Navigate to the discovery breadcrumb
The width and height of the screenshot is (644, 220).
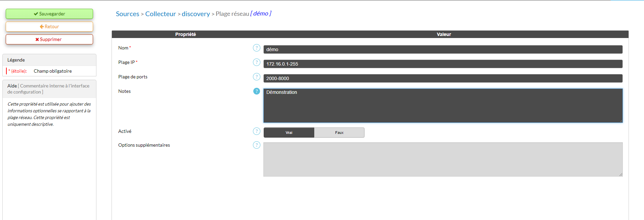(196, 14)
